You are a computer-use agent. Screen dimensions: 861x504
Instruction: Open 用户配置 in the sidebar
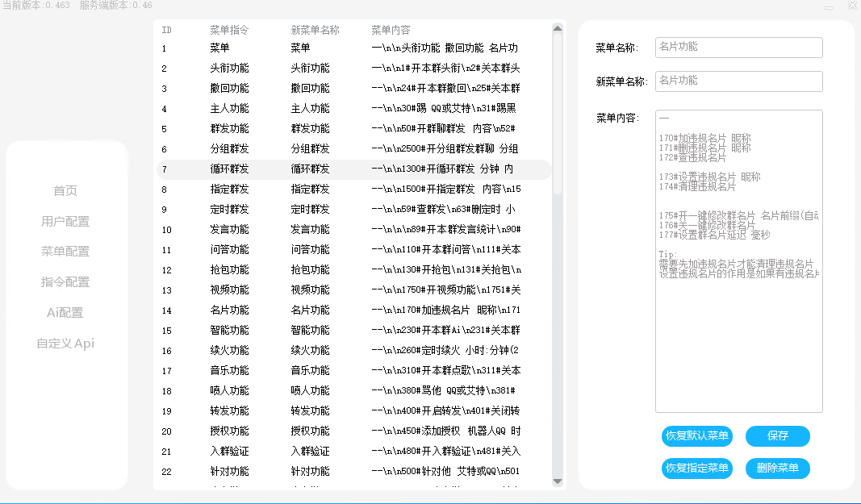click(x=65, y=221)
